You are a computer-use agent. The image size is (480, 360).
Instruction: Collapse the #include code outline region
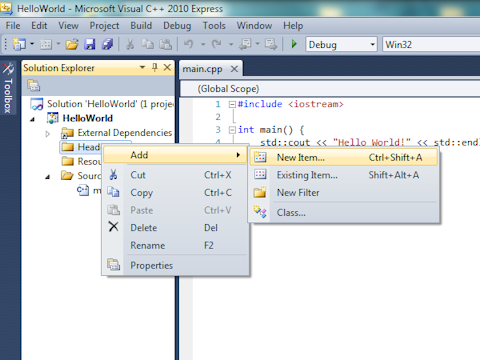(x=232, y=104)
